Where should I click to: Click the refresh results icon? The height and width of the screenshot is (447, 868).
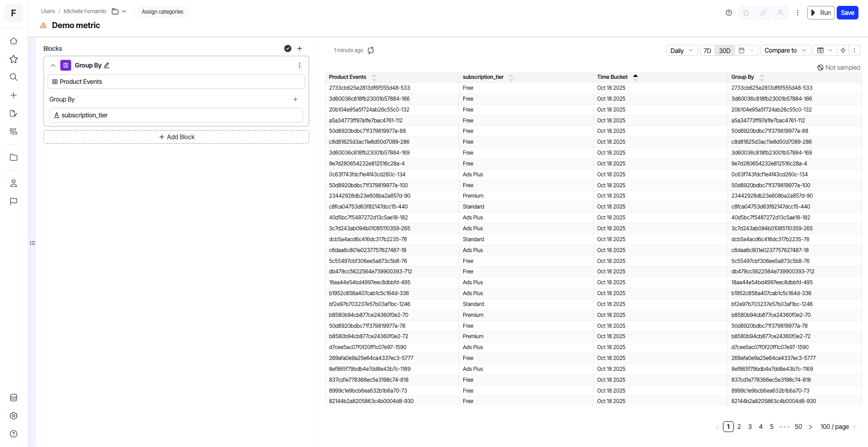(x=371, y=50)
